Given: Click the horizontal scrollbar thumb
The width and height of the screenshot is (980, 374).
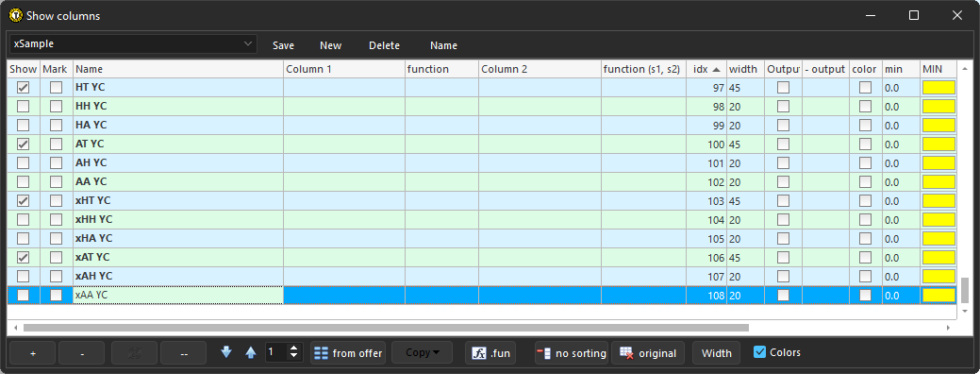Looking at the screenshot, I should [386, 327].
